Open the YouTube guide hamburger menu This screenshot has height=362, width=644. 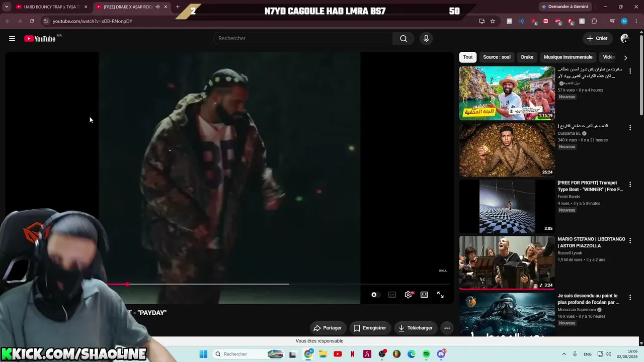coord(12,39)
